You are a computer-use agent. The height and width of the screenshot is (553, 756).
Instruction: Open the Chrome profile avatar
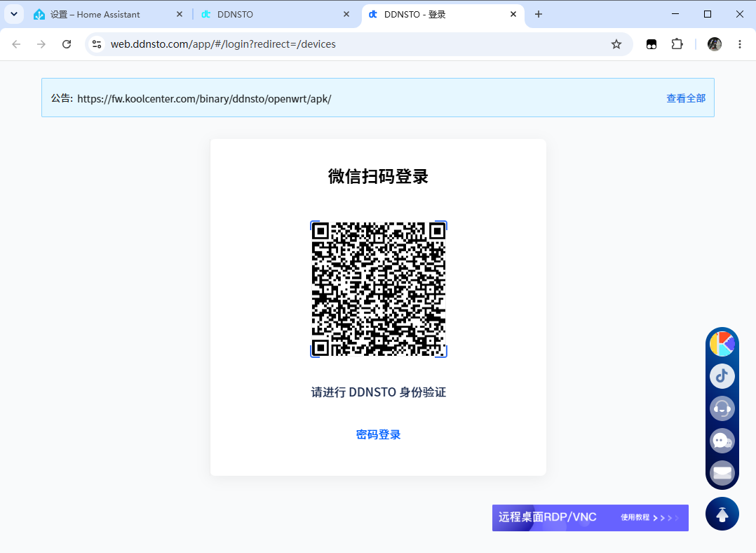tap(715, 44)
